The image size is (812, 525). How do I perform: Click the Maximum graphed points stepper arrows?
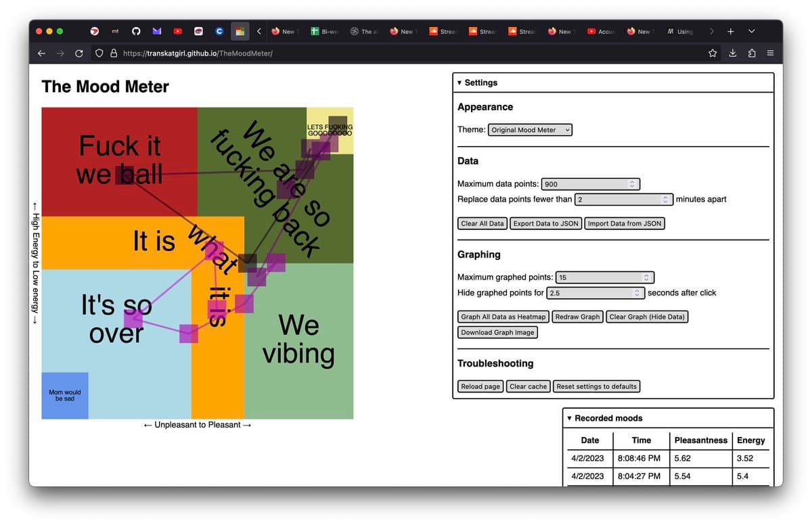(646, 277)
